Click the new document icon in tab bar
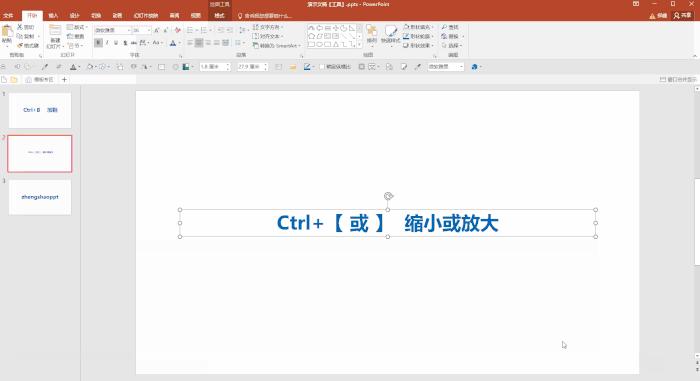Viewport: 700px width, 381px height. pyautogui.click(x=4, y=80)
